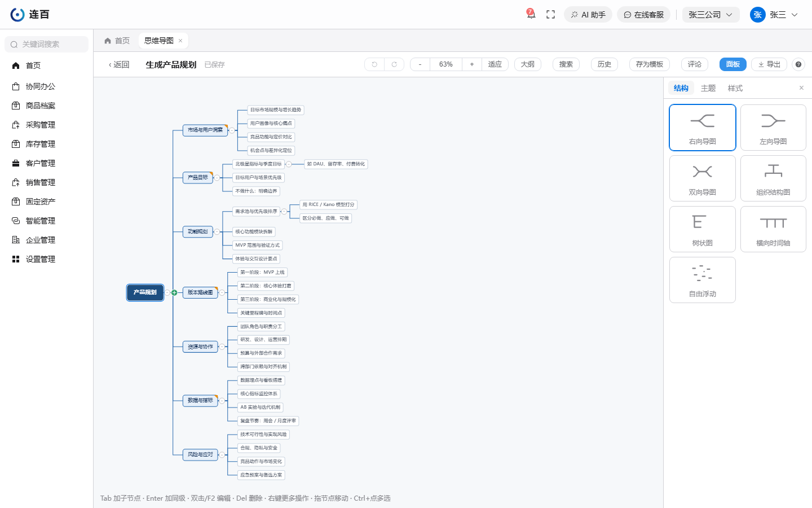Click the 适应 fit-to-screen button
The height and width of the screenshot is (508, 812).
[x=495, y=64]
